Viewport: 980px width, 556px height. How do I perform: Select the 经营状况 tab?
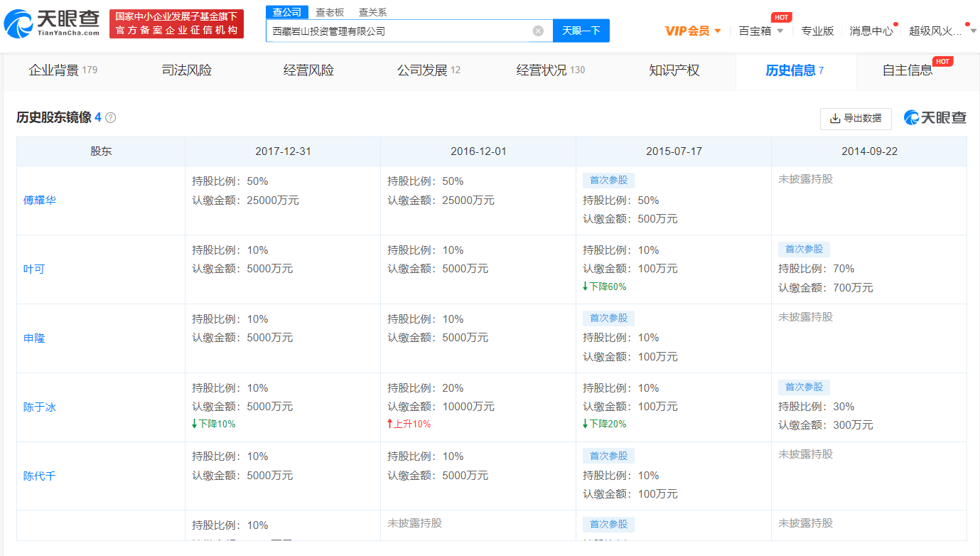550,70
